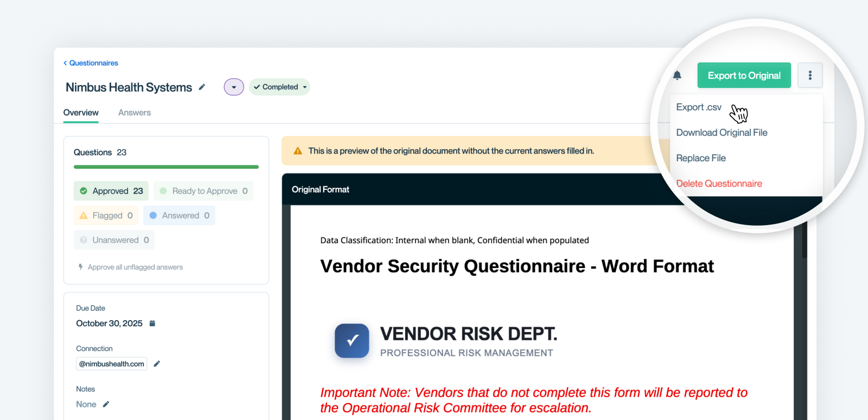This screenshot has height=420, width=868.
Task: Switch to the Answers tab
Action: pos(135,112)
